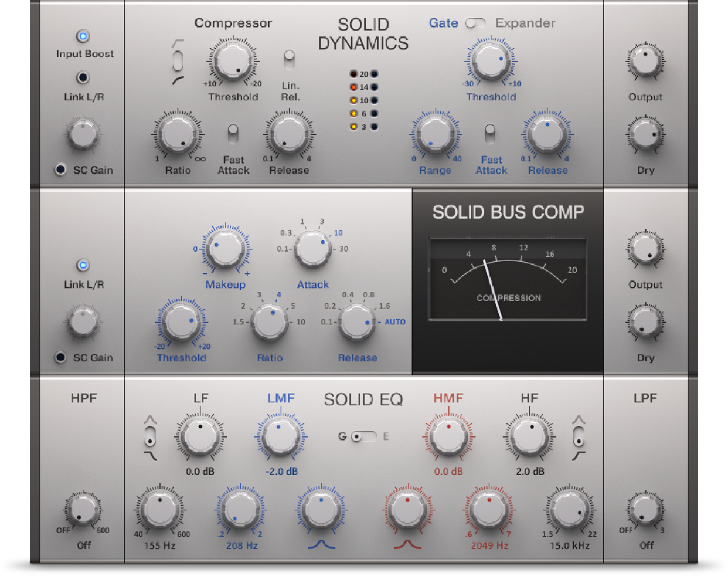Click the LPF frequency knob
The height and width of the screenshot is (576, 728).
pyautogui.click(x=645, y=509)
